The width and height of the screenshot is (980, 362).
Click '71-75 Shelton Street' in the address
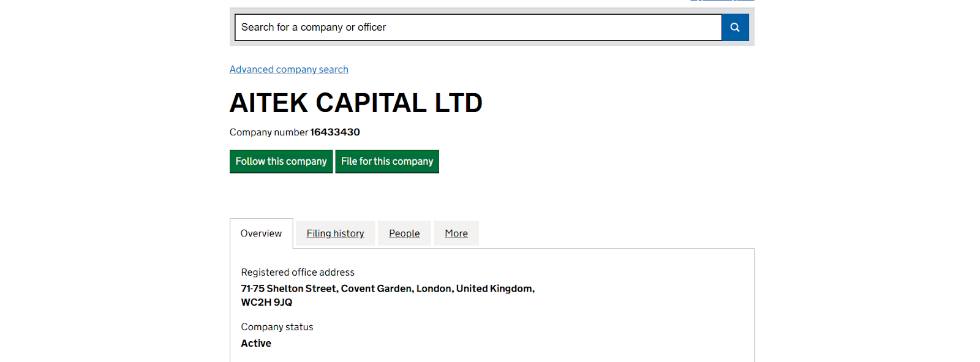(x=288, y=288)
